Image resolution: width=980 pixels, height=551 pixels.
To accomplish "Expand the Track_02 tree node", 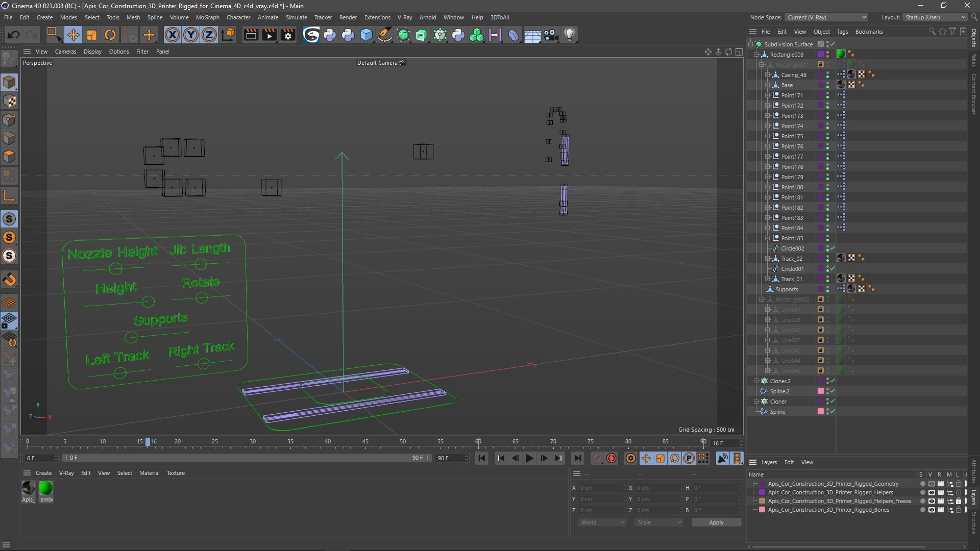I will [767, 259].
